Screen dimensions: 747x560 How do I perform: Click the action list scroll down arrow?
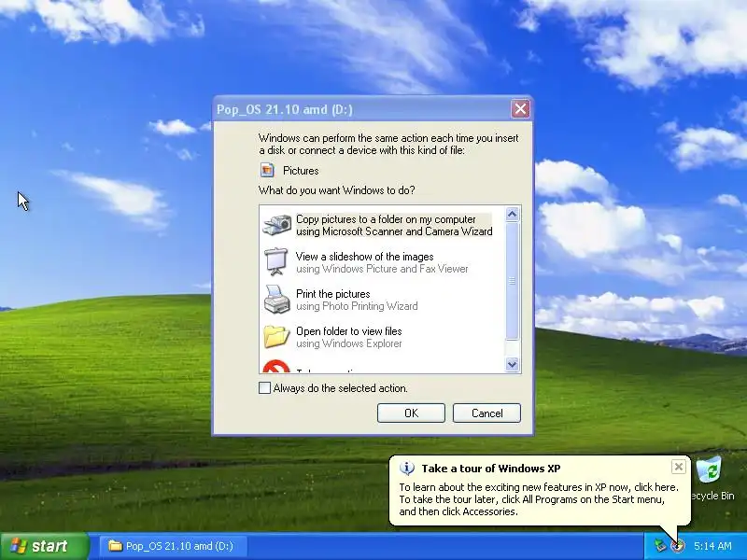tap(512, 364)
